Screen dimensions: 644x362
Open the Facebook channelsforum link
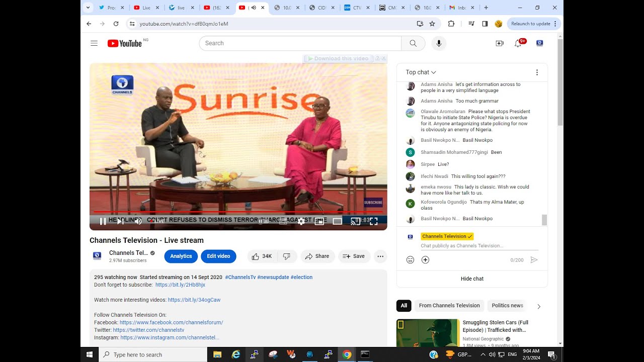tap(171, 323)
